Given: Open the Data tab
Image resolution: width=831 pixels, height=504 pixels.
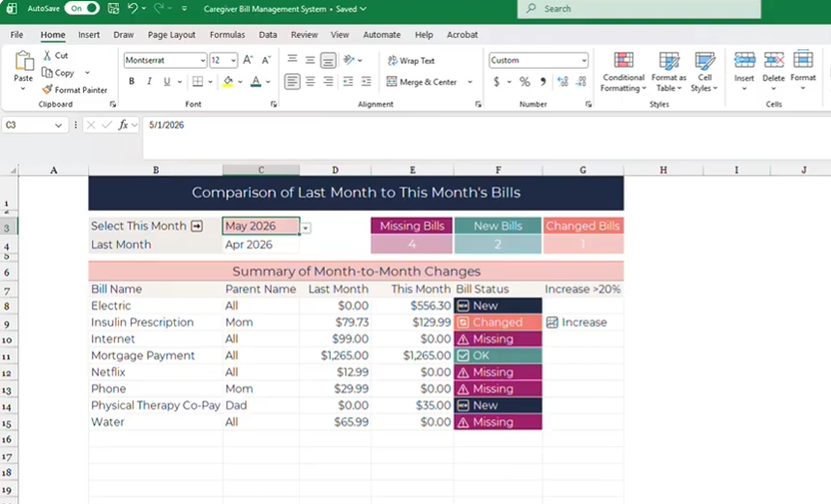Looking at the screenshot, I should 268,35.
